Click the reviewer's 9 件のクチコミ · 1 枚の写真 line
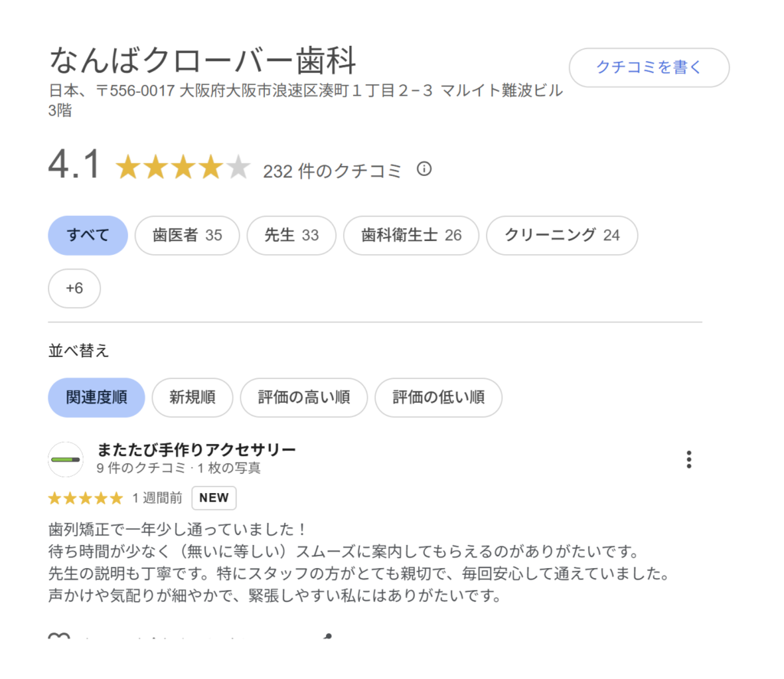 [x=178, y=468]
